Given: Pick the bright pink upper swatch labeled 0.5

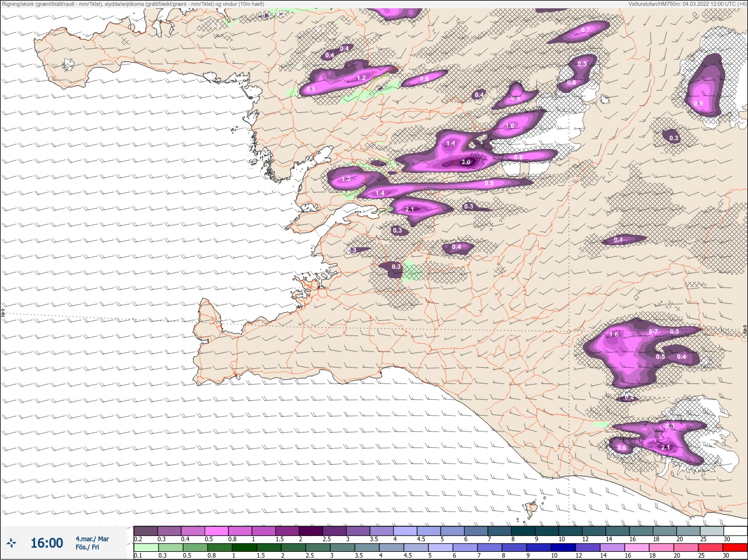Looking at the screenshot, I should [x=216, y=531].
